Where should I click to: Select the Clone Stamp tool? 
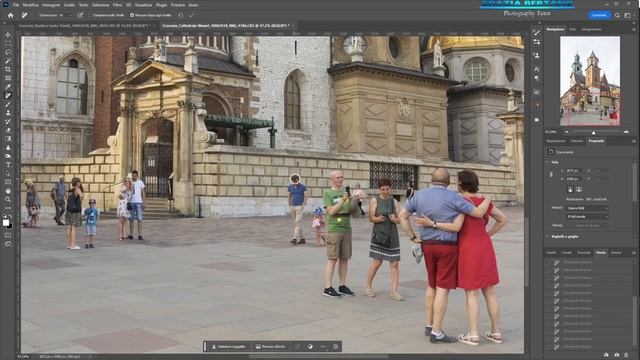click(8, 113)
